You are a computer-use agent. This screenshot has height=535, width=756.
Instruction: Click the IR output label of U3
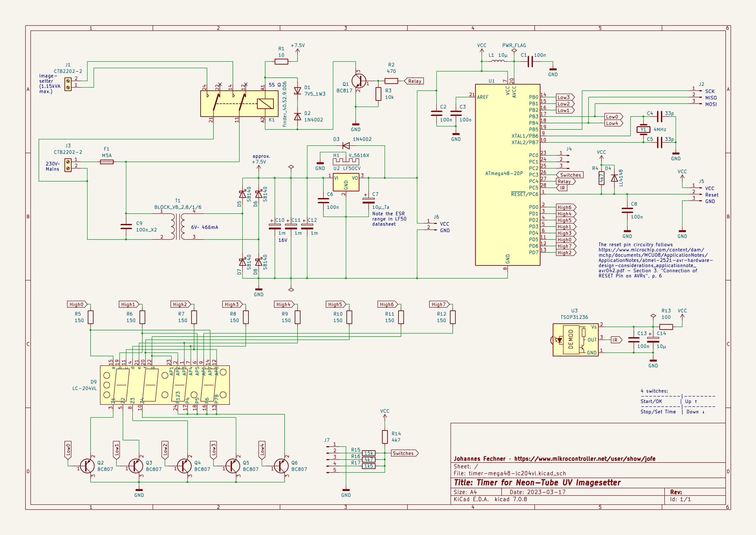coord(616,340)
